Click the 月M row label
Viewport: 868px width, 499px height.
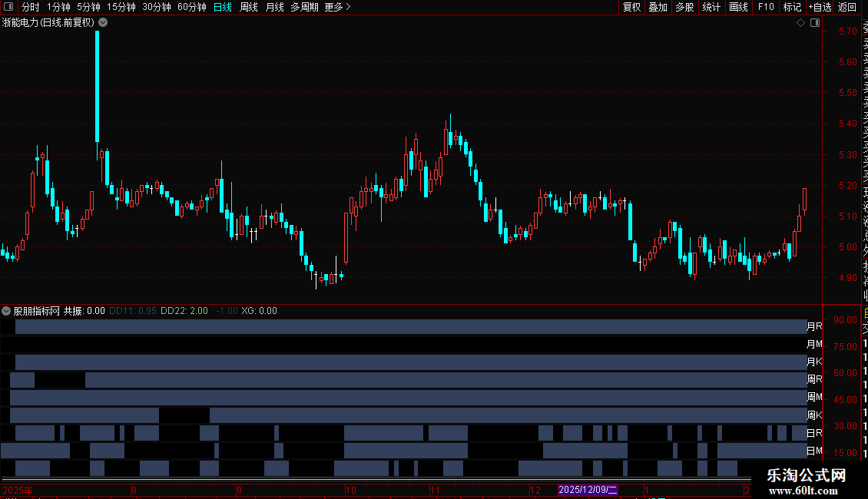[814, 345]
